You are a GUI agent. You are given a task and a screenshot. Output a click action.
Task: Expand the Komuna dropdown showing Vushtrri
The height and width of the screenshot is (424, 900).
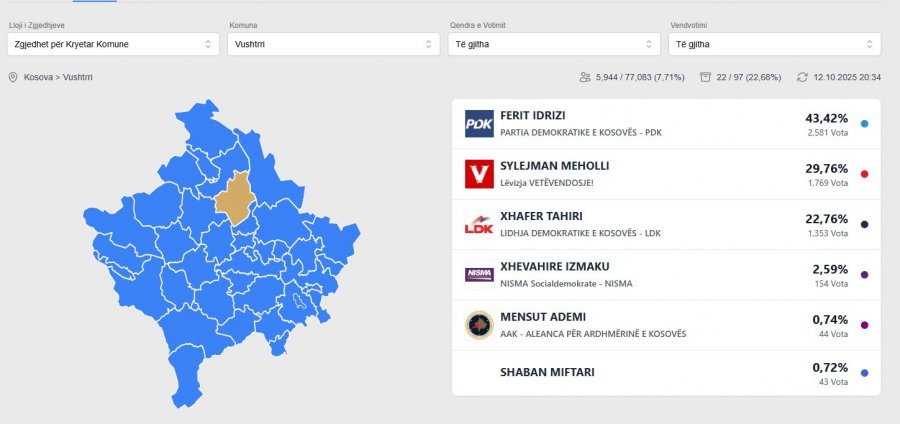[333, 44]
